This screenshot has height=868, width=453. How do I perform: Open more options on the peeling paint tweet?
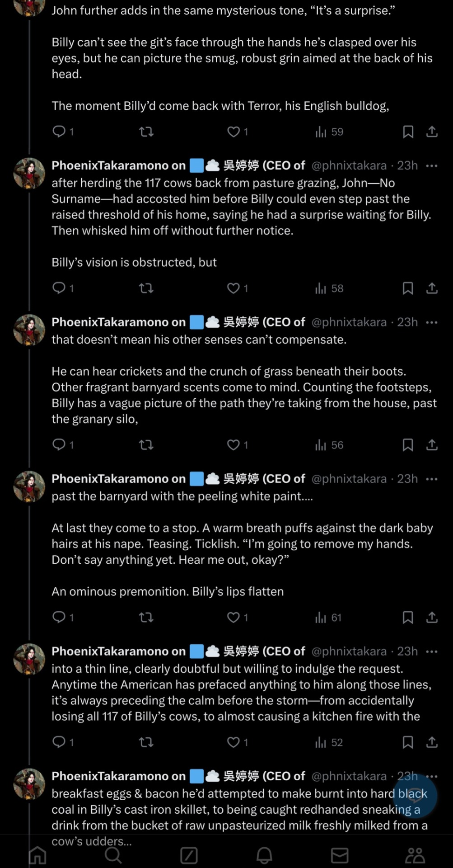point(432,479)
